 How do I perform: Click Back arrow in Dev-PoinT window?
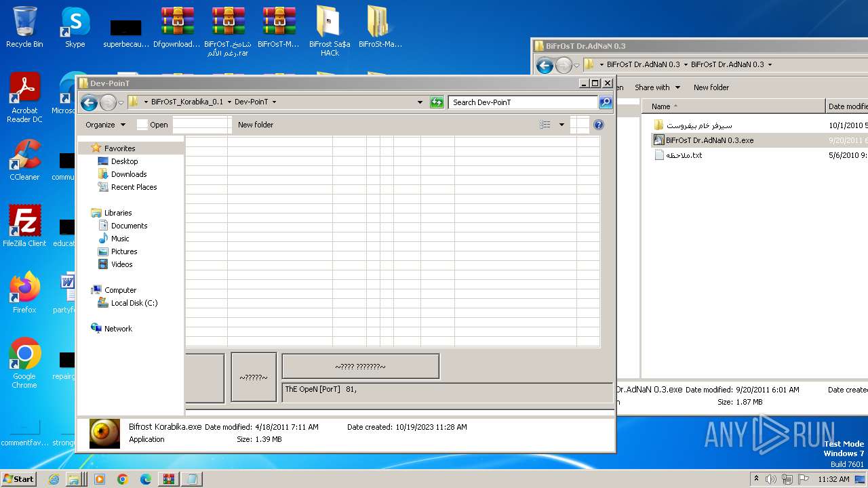pos(89,103)
